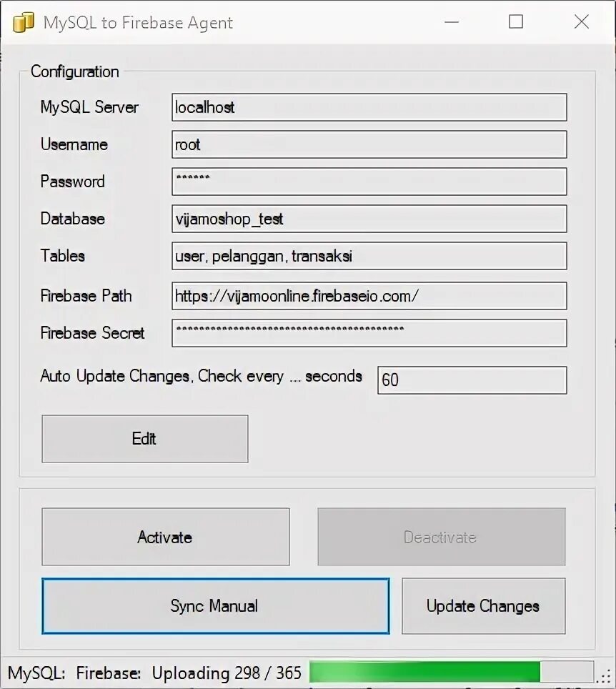Viewport: 616px width, 689px height.
Task: Click the Database field vijamoshop_test
Action: 369,219
